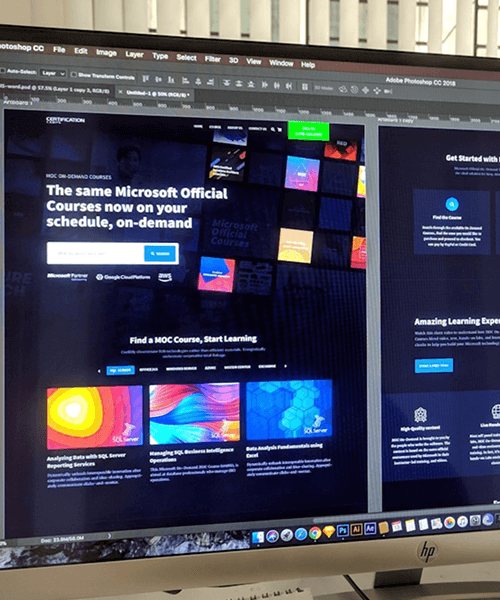Click the Find the Course magnifier circle

[452, 204]
